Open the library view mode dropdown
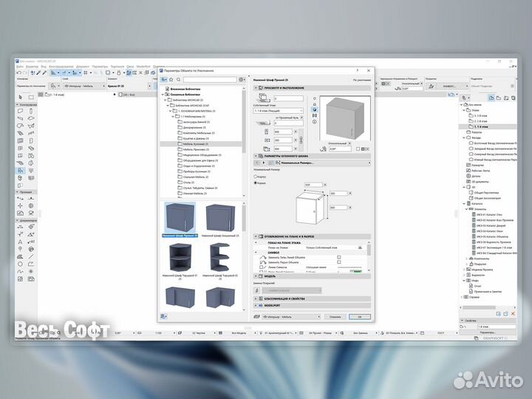 point(164,79)
